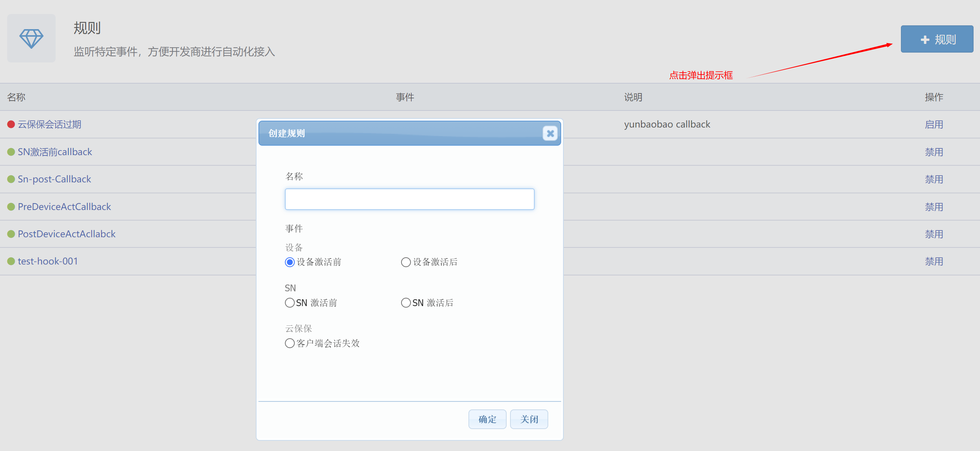Click the yunbaobao callback description cell
Viewport: 980px width, 451px height.
point(667,124)
